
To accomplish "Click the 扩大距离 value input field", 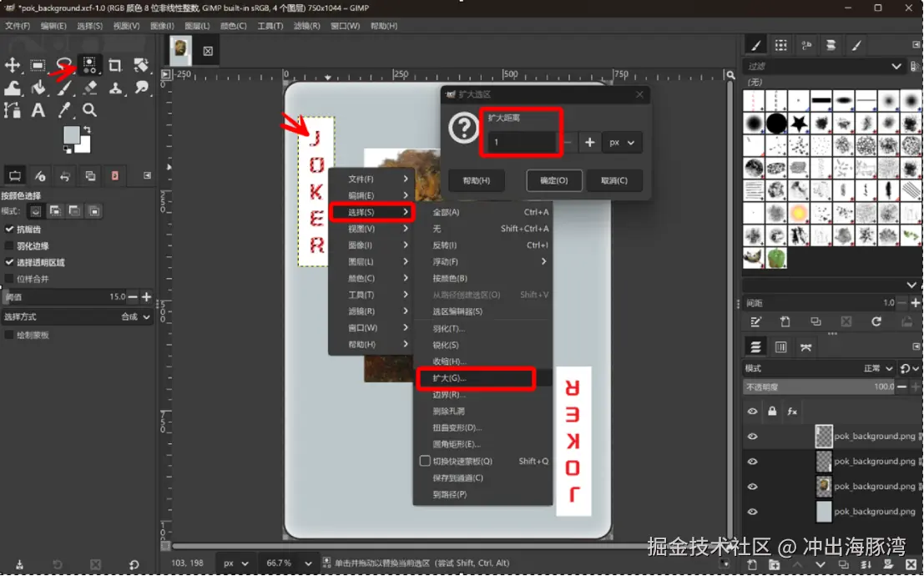I will [522, 142].
